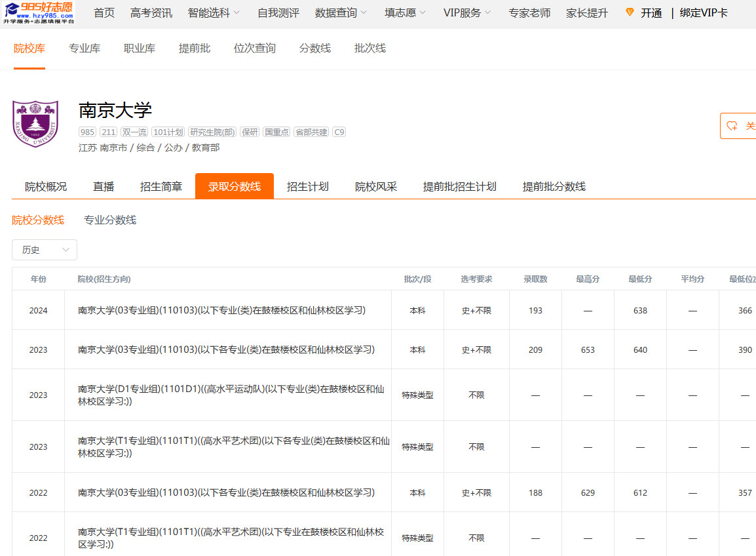This screenshot has height=556, width=756.
Task: Click the 209 admission count cell
Action: 535,350
